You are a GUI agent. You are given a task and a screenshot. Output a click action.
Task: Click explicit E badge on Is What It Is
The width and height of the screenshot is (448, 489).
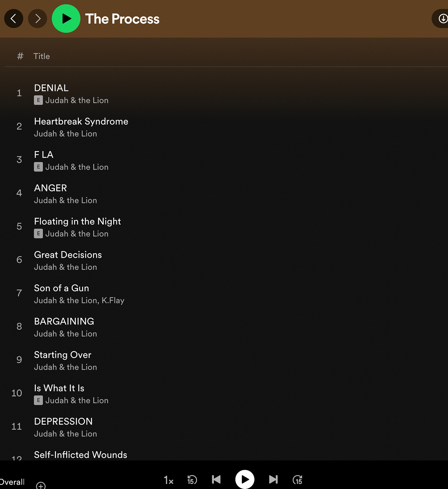[38, 400]
